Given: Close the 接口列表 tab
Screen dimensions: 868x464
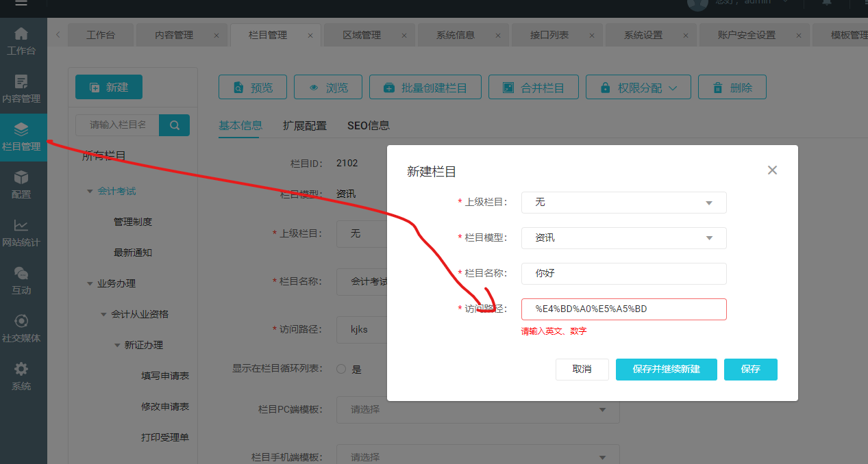Looking at the screenshot, I should [x=592, y=36].
